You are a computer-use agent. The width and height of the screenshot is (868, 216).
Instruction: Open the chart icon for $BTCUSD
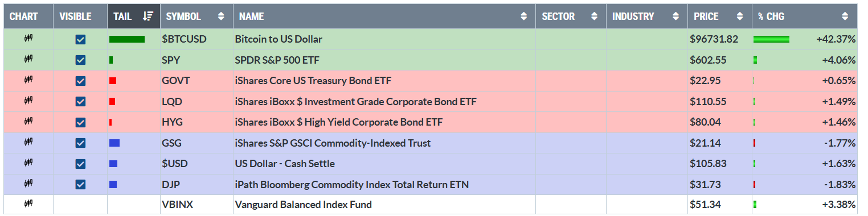(28, 39)
